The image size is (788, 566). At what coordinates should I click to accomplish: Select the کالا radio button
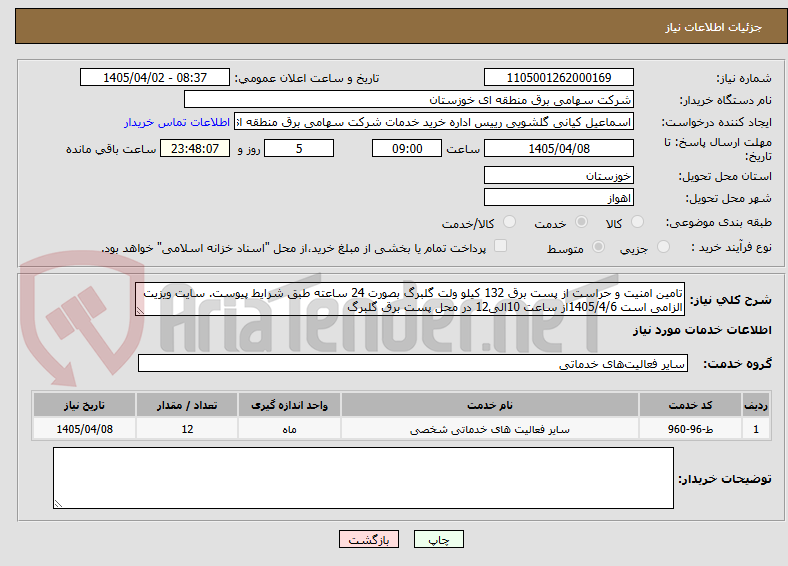point(637,222)
